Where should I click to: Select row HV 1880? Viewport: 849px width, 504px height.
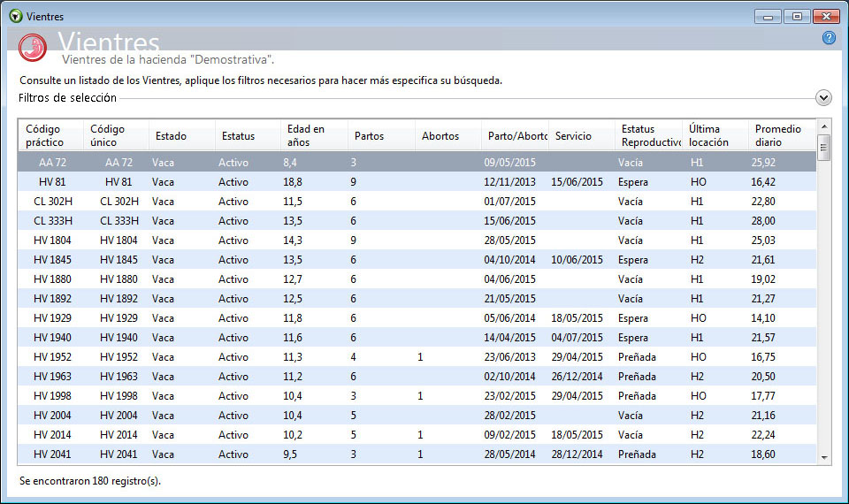tap(417, 279)
